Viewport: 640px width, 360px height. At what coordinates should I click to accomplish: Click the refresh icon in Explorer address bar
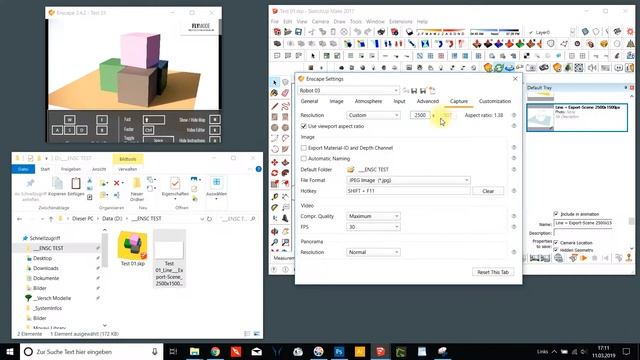tap(209, 219)
